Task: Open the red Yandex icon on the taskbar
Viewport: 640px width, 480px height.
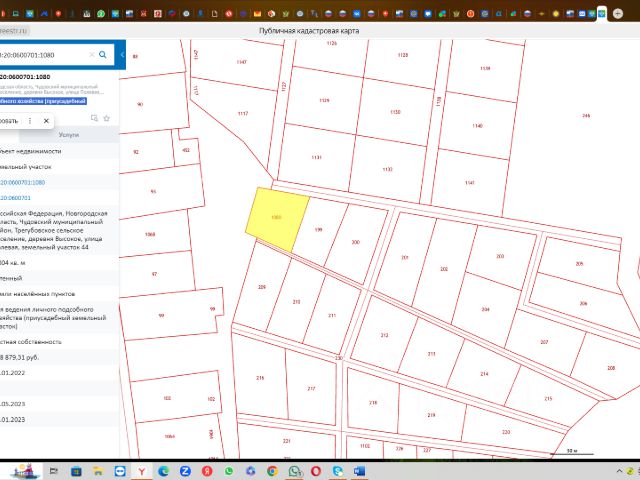Action: (x=207, y=471)
